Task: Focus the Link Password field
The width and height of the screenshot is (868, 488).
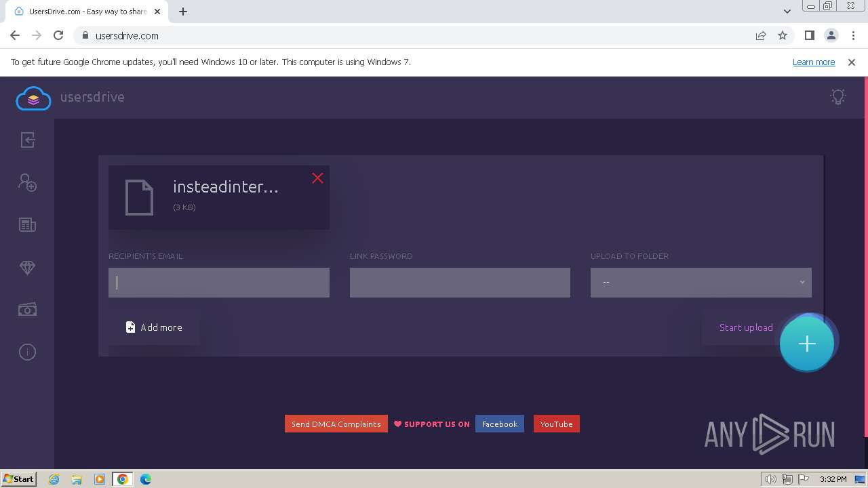Action: [x=460, y=283]
